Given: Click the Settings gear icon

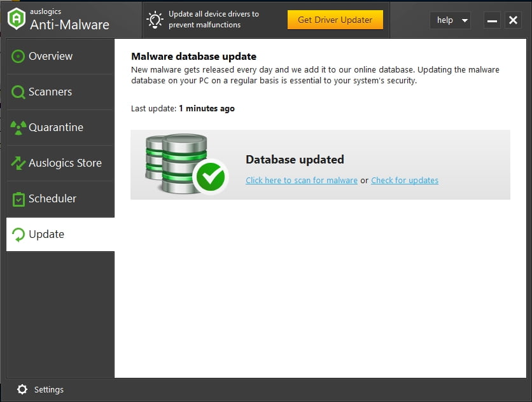Looking at the screenshot, I should pyautogui.click(x=22, y=389).
